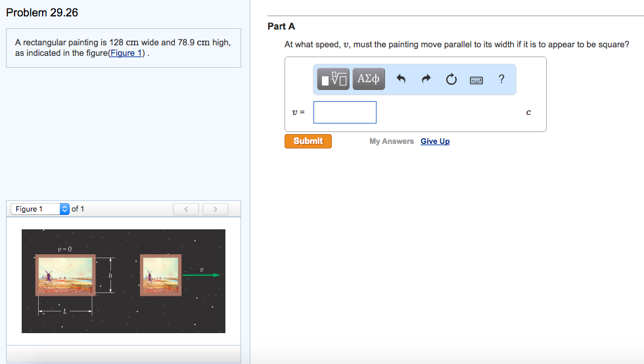The height and width of the screenshot is (364, 644).
Task: Click the redo arrow icon
Action: (x=426, y=80)
